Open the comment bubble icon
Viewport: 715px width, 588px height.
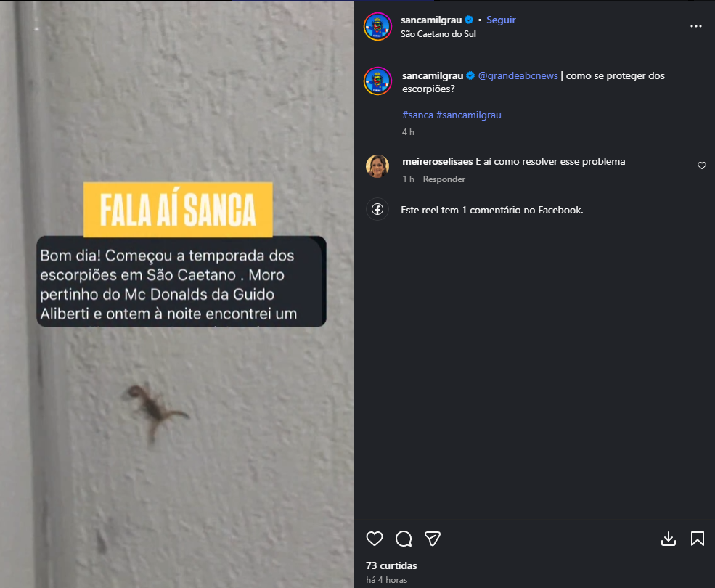point(404,539)
